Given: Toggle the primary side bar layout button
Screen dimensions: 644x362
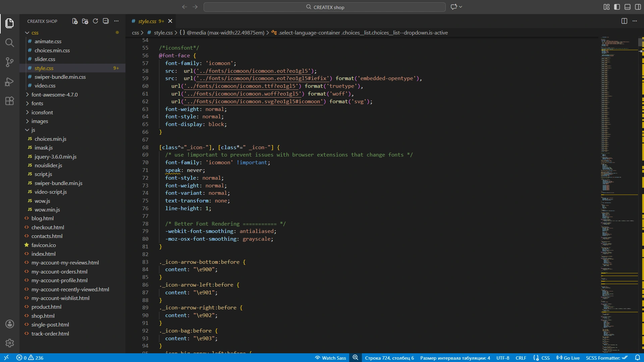Looking at the screenshot, I should pos(617,7).
